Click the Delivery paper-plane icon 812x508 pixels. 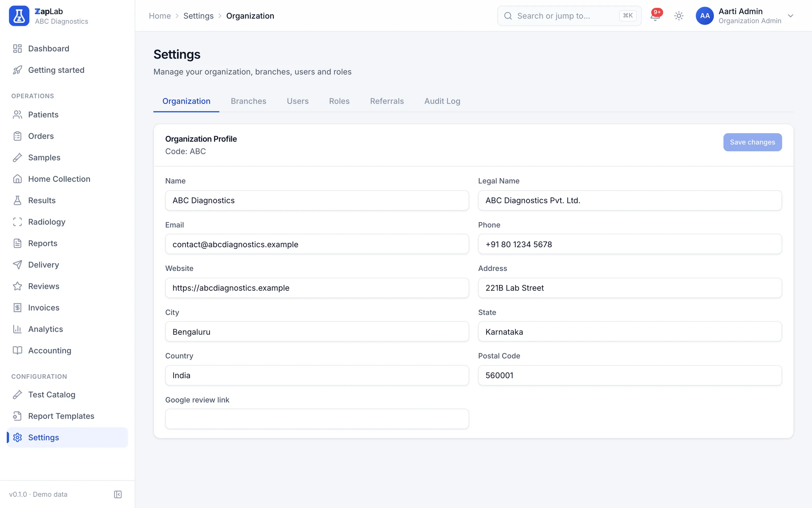coord(17,265)
